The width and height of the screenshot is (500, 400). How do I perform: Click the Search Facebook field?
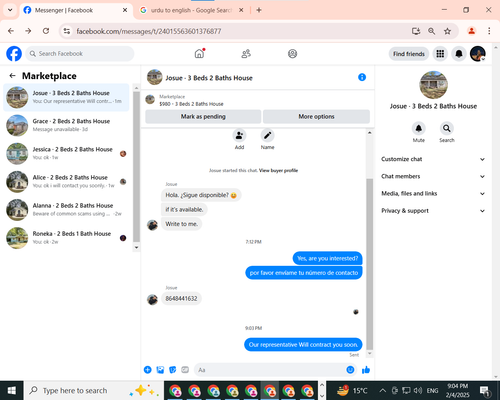[x=80, y=54]
